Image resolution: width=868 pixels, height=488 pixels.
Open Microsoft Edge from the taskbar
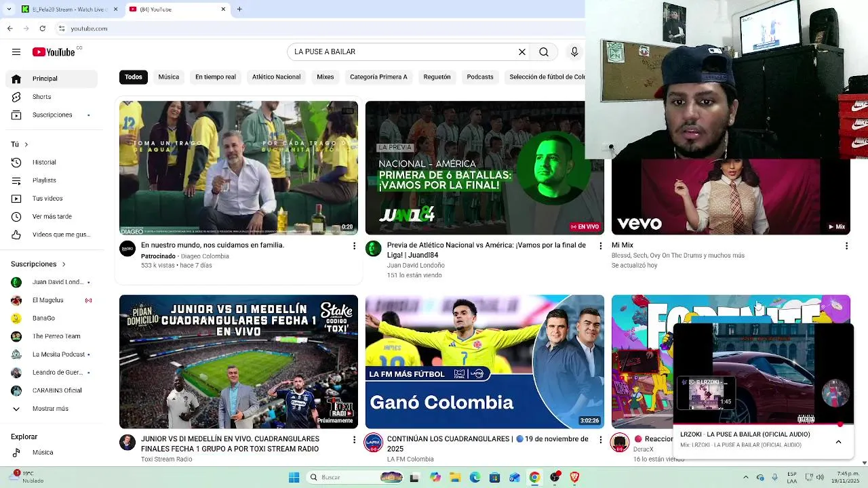tap(475, 477)
